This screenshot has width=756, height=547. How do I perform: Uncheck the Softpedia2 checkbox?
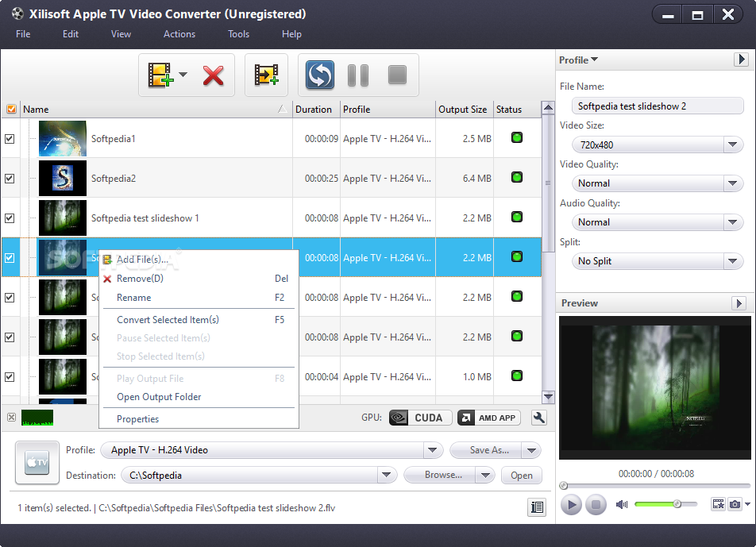[10, 179]
